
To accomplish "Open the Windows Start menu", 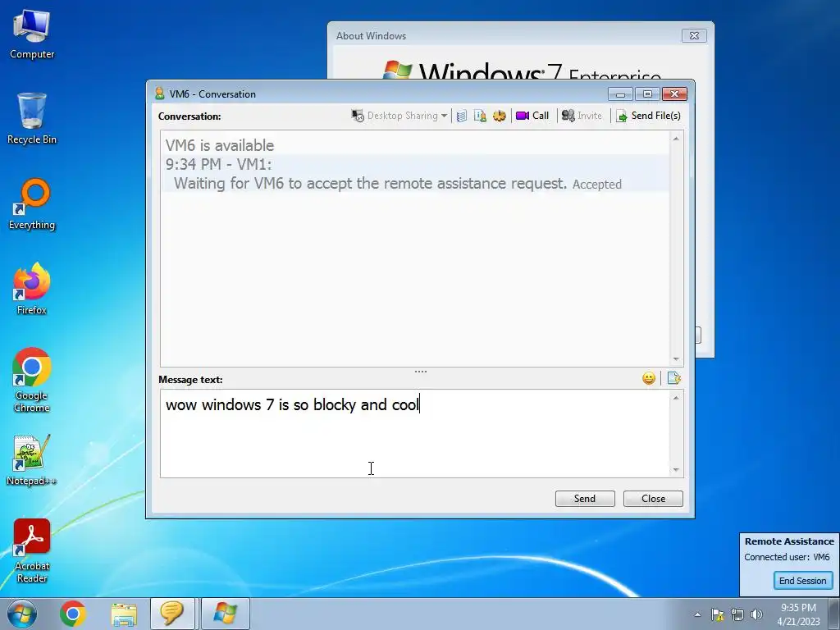I will (22, 614).
